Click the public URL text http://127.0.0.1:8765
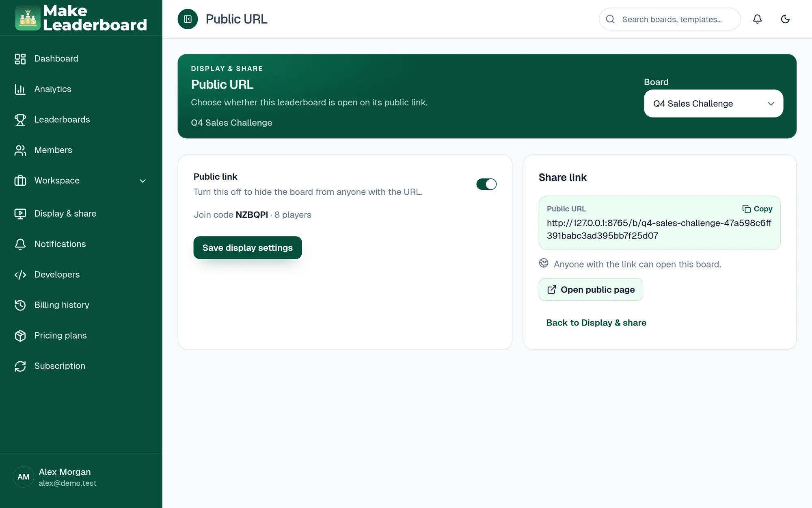812x508 pixels. tap(659, 229)
